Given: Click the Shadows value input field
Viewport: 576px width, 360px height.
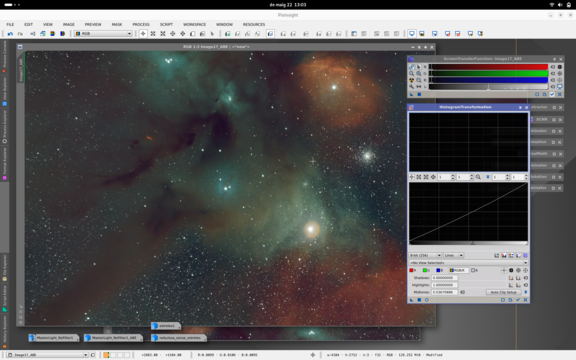Looking at the screenshot, I should coord(444,278).
